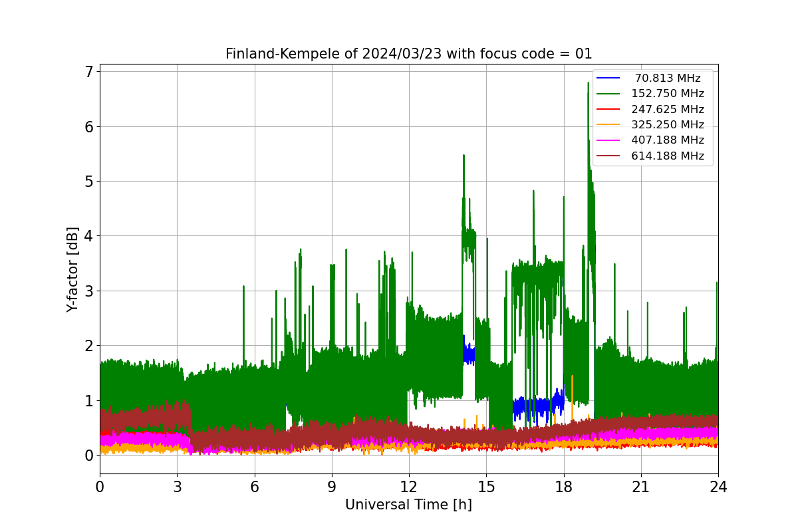Click the tallest green peak just after 18 h
The image size is (798, 532).
[x=588, y=83]
